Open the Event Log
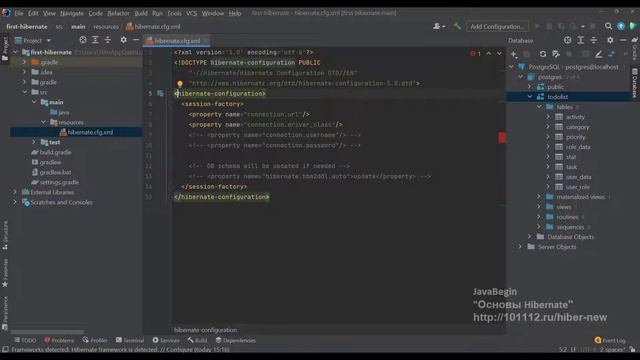 pos(610,340)
